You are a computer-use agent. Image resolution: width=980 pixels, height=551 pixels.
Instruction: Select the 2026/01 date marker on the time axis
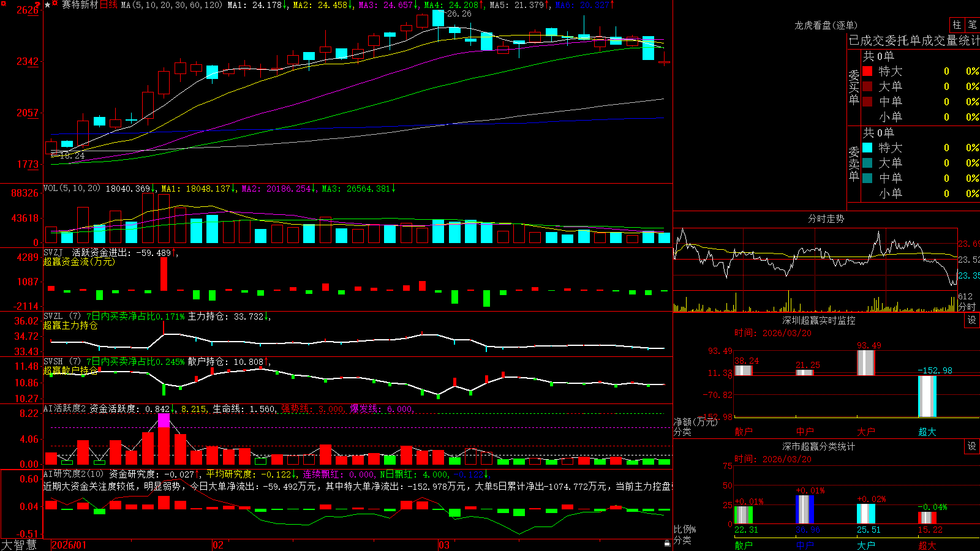pyautogui.click(x=69, y=545)
